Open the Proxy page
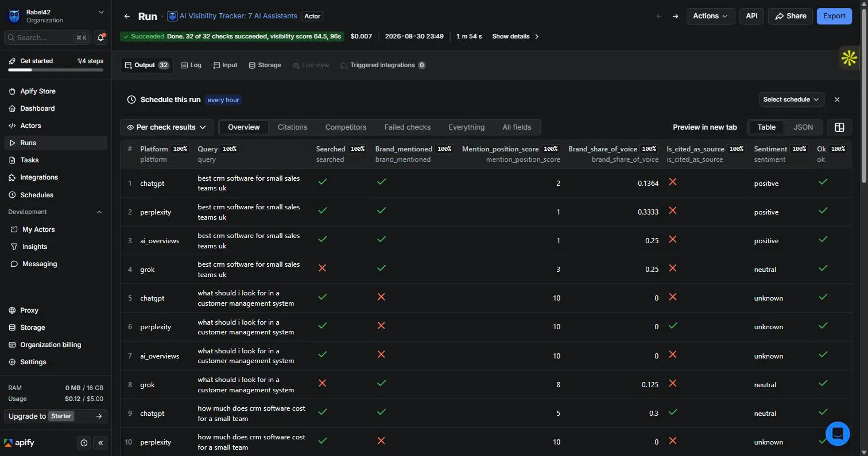Viewport: 868px width, 456px height. 56,310
